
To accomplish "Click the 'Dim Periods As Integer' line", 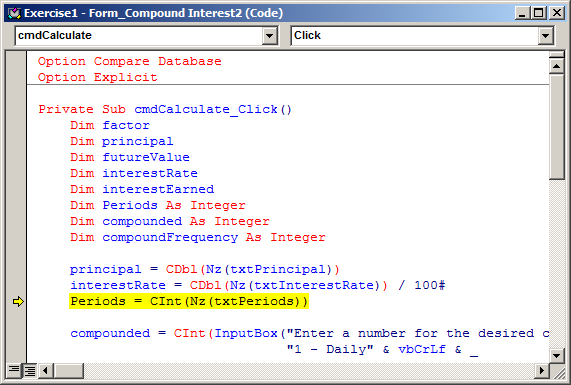I will tap(158, 205).
